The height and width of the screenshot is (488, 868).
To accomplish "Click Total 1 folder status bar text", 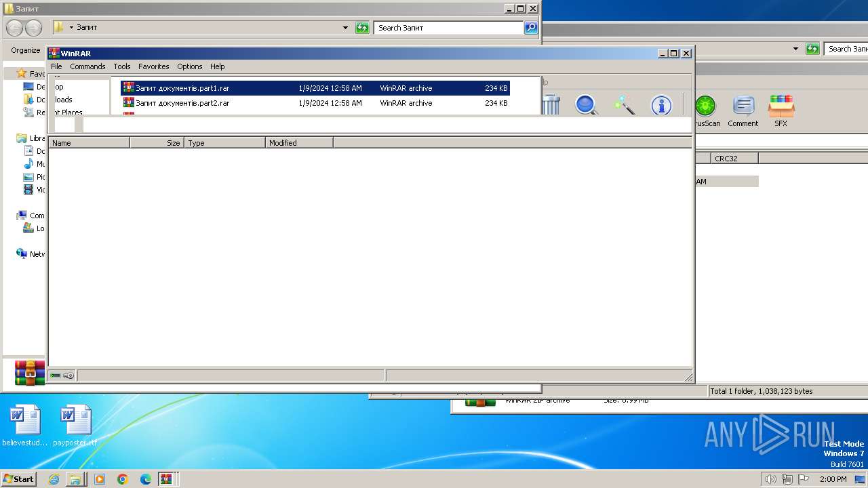I will click(x=761, y=391).
